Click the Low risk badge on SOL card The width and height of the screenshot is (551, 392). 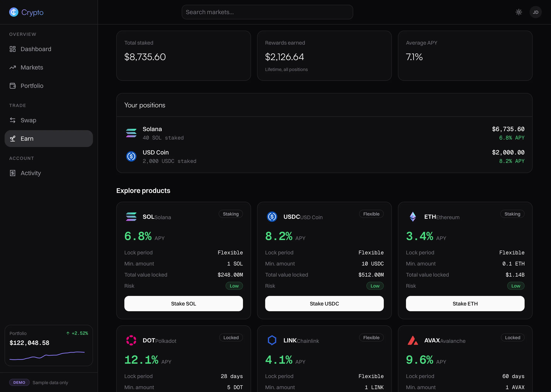[234, 286]
